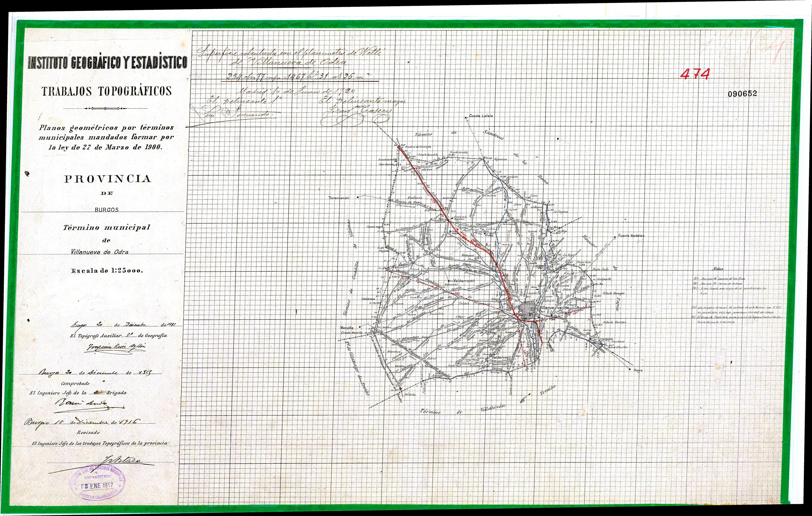The width and height of the screenshot is (812, 516).
Task: Click "Villanueva de Odra" in the left title panel
Action: pos(100,252)
